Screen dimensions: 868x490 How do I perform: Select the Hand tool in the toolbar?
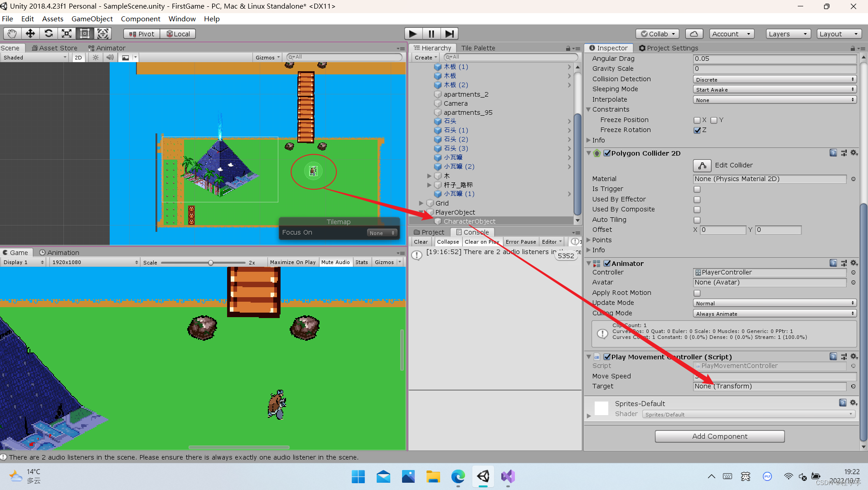pyautogui.click(x=11, y=33)
